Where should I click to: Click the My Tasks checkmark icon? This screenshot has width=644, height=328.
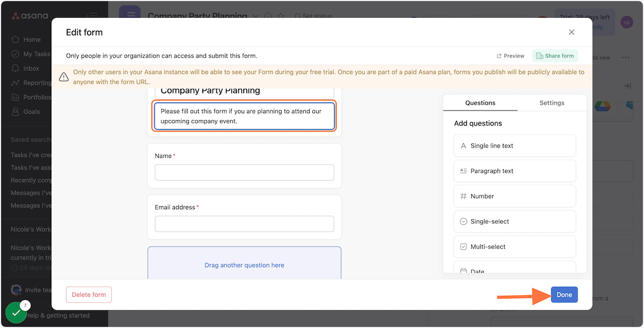point(15,54)
